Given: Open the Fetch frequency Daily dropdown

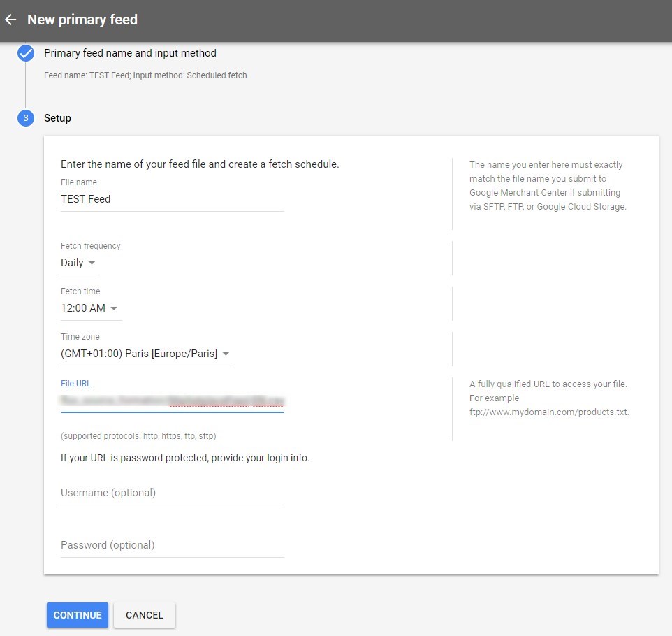Looking at the screenshot, I should 79,263.
